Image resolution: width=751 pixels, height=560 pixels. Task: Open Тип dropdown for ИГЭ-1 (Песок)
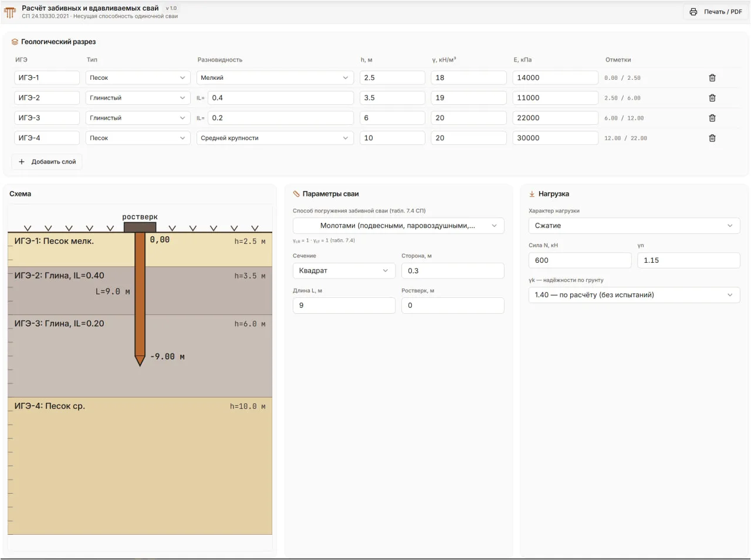coord(138,77)
